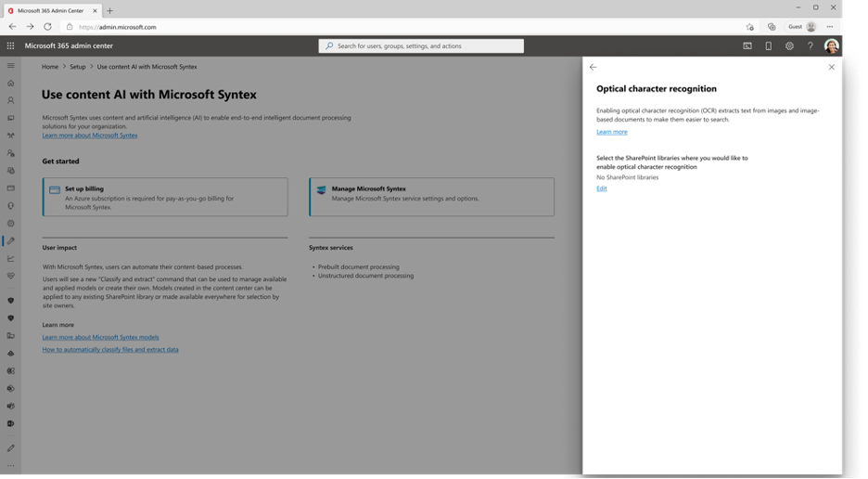Open the Manage Microsoft Syntex card
The image size is (868, 479).
[432, 197]
